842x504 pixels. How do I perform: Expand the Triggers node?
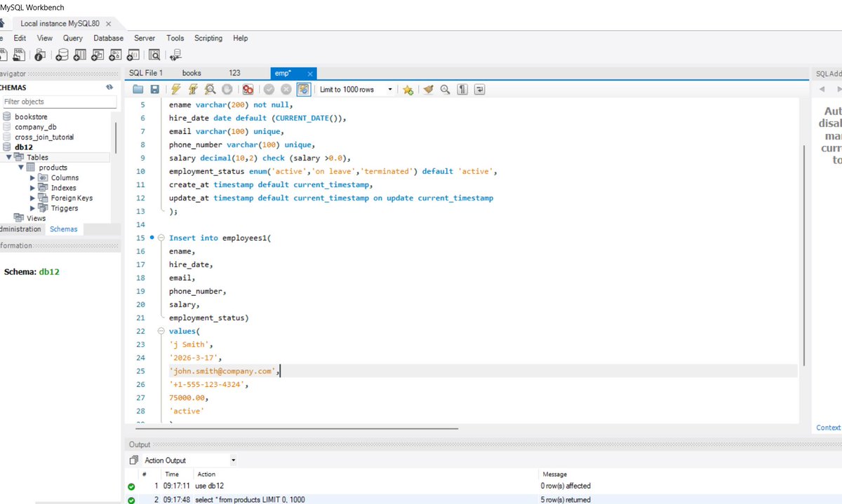pyautogui.click(x=32, y=208)
